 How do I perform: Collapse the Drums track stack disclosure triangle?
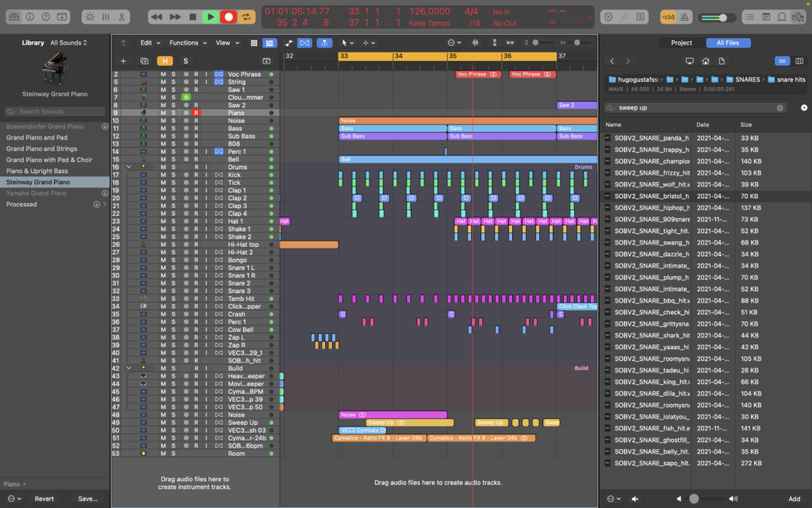point(128,167)
